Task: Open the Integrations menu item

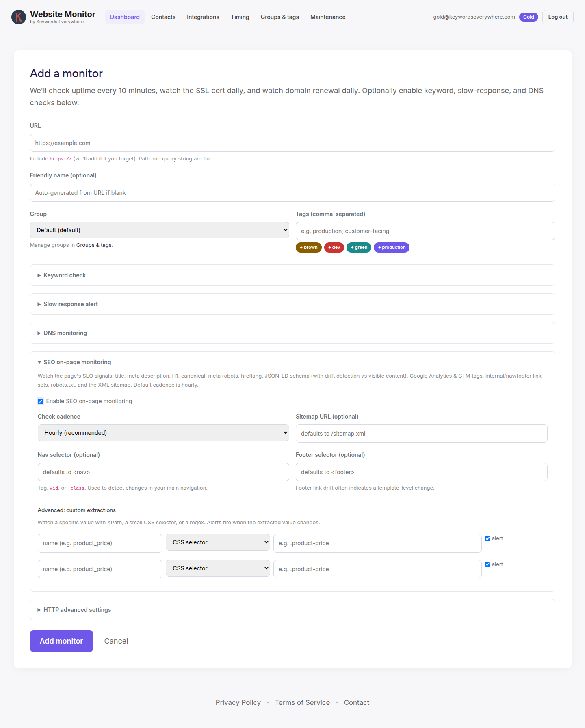Action: 203,17
